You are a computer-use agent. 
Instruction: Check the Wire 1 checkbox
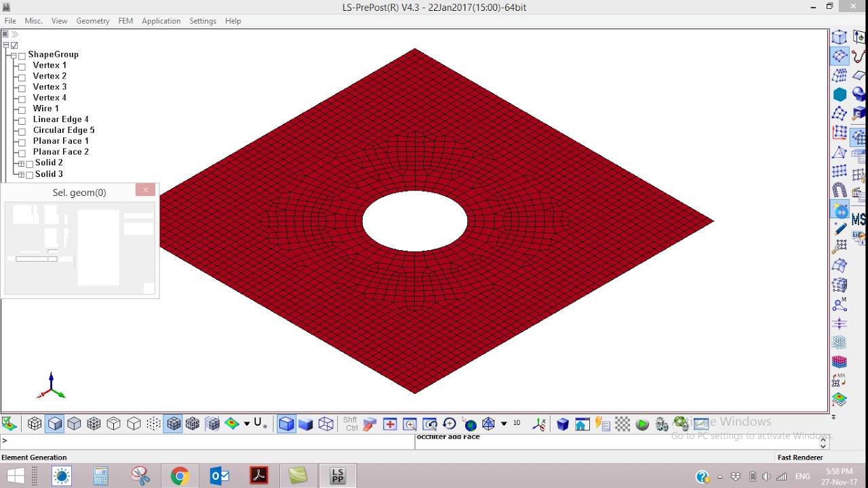[22, 109]
